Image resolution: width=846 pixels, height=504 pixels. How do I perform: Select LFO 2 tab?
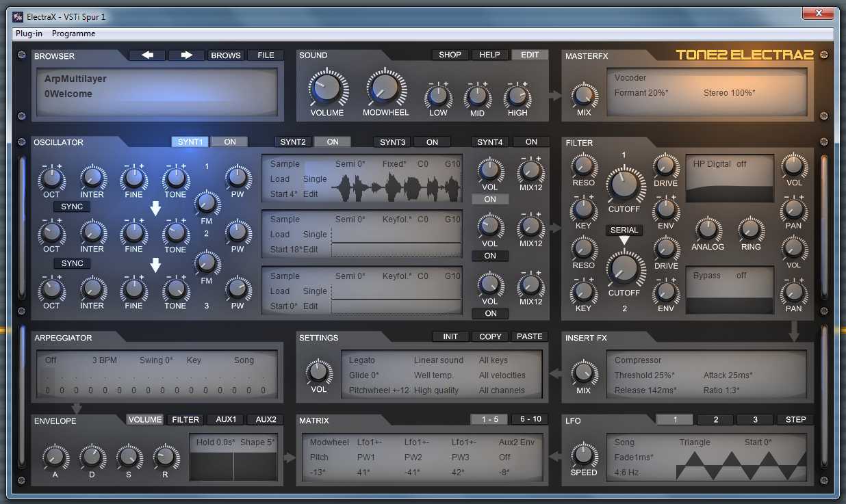coord(715,420)
